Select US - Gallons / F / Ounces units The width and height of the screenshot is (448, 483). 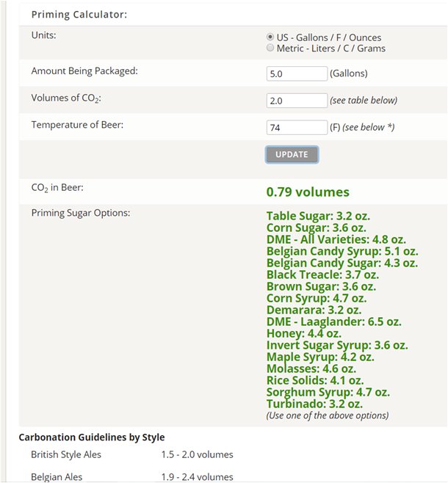click(270, 37)
